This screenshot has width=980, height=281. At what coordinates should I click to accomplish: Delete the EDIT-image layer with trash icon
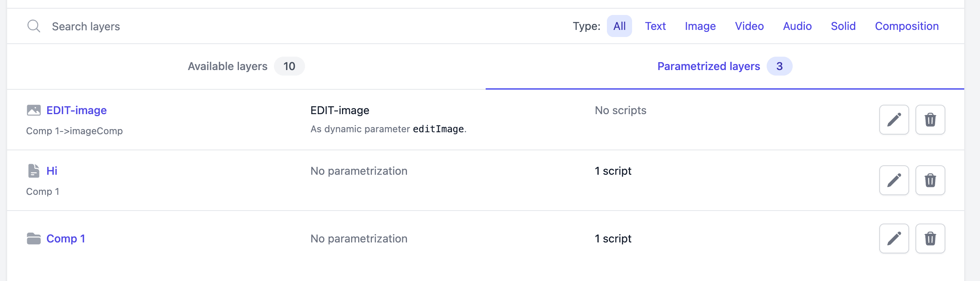pyautogui.click(x=930, y=120)
